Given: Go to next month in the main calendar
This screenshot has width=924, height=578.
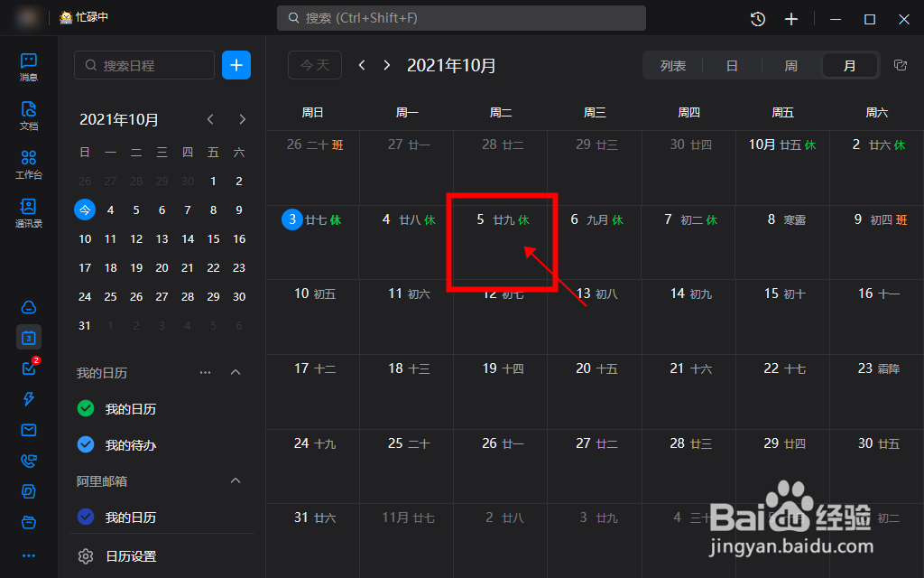Looking at the screenshot, I should pos(386,65).
